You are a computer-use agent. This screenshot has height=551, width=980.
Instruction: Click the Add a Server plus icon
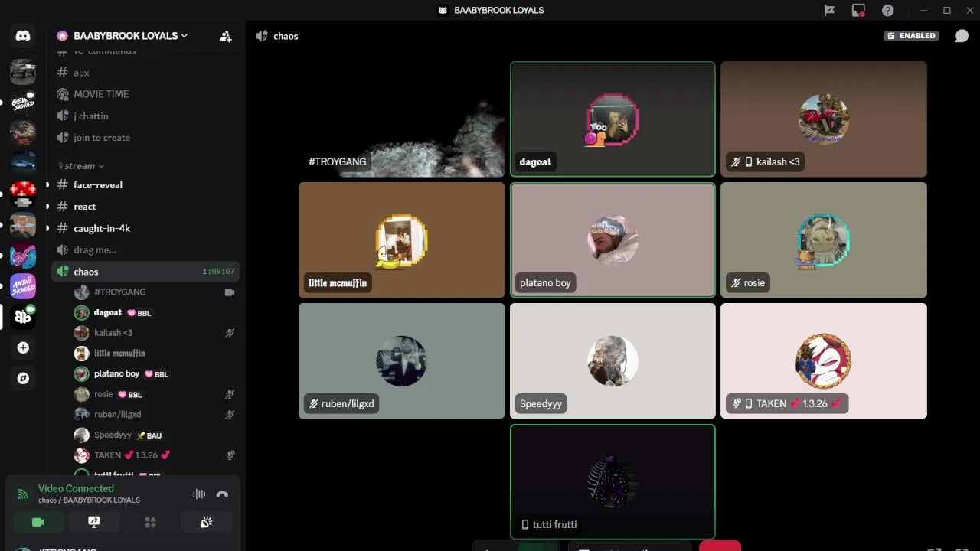tap(23, 347)
